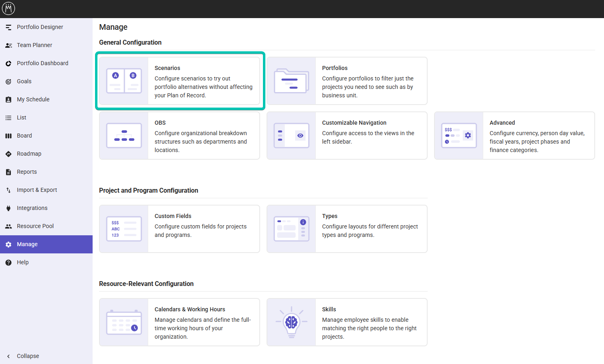Click the Goals target icon
This screenshot has width=604, height=364.
click(8, 82)
